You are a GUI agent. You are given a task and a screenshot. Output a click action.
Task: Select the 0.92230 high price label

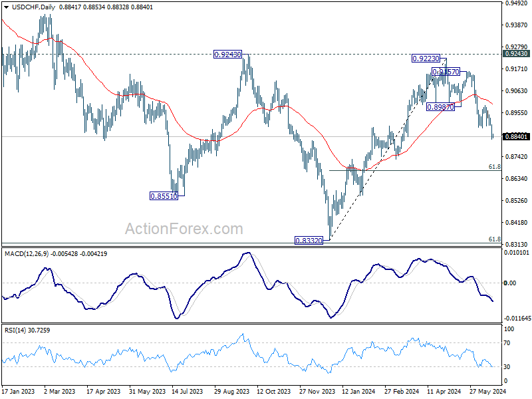pyautogui.click(x=426, y=59)
